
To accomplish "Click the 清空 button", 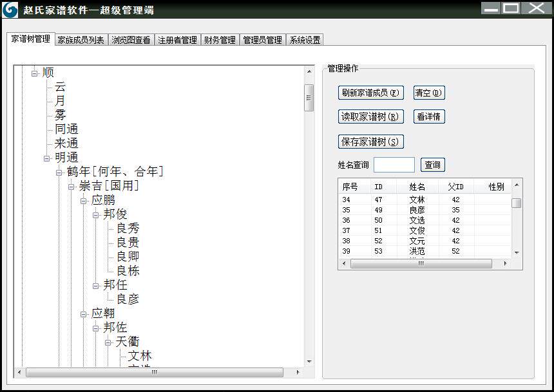I will point(429,93).
